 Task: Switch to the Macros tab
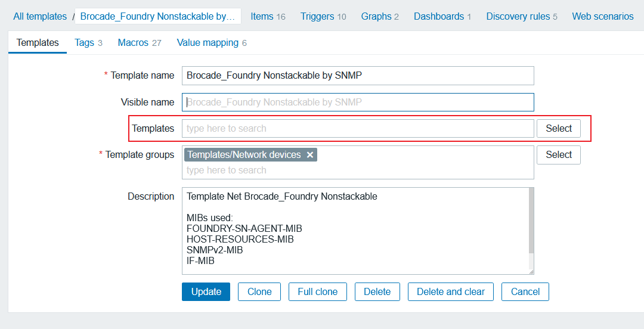(x=139, y=43)
